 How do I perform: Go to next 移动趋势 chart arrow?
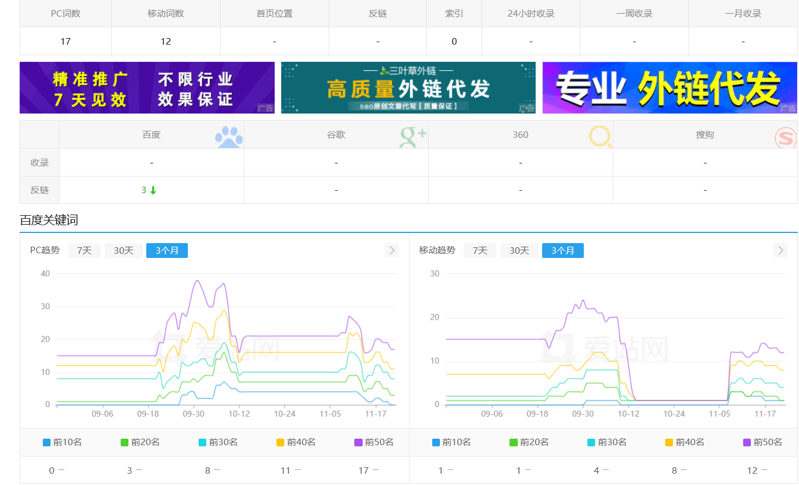tap(780, 250)
